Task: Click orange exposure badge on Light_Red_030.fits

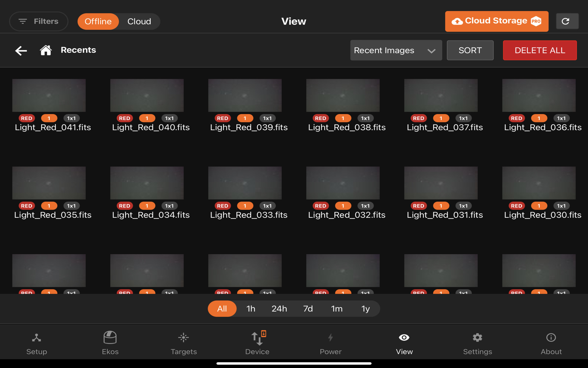Action: pos(539,206)
